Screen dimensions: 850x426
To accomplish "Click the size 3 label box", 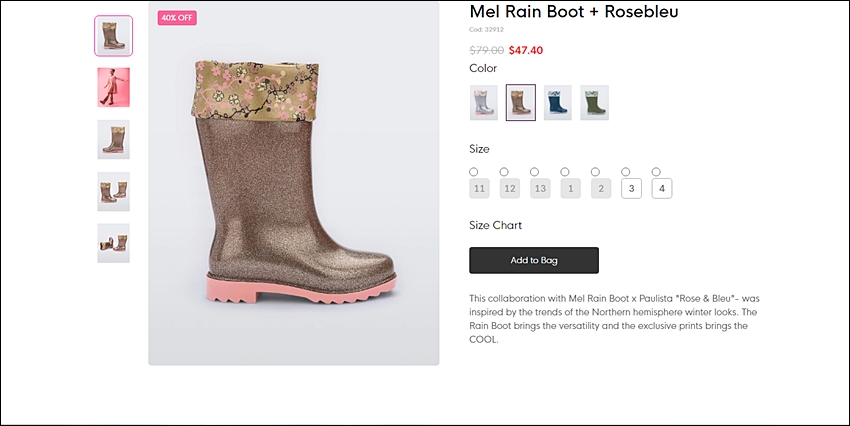I will pyautogui.click(x=632, y=189).
